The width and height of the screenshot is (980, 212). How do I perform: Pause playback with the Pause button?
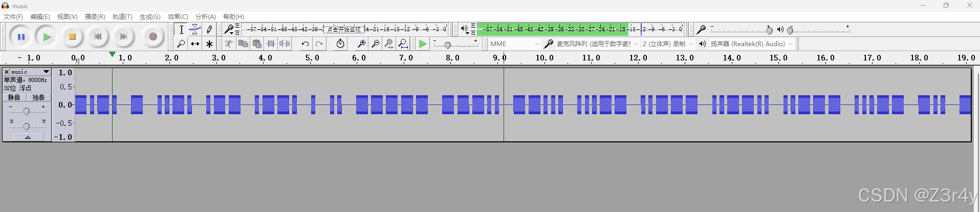[21, 37]
